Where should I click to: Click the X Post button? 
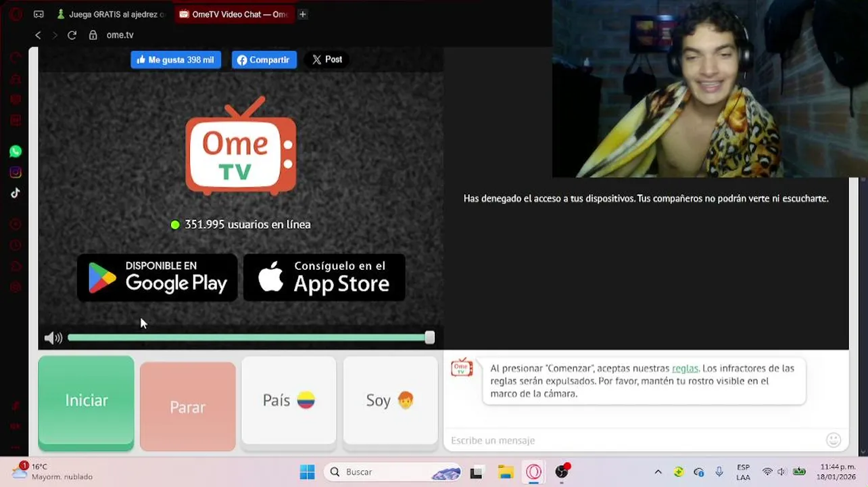click(x=327, y=60)
